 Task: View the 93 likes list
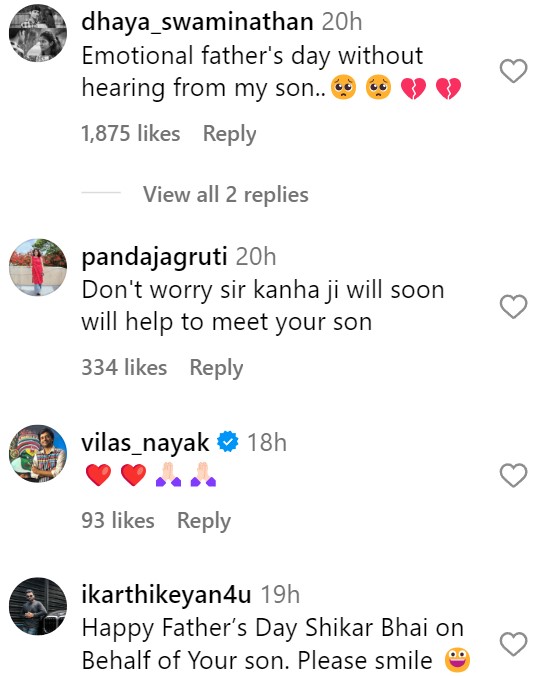118,520
